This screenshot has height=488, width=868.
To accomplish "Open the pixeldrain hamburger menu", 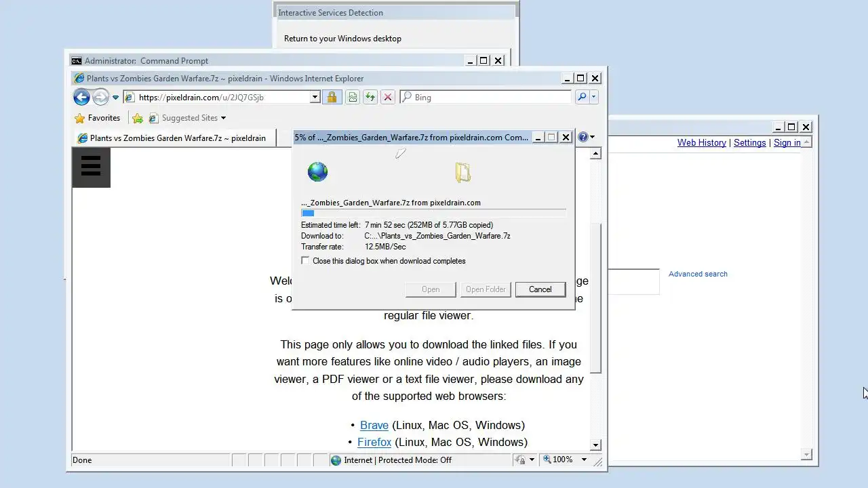I will (x=91, y=167).
